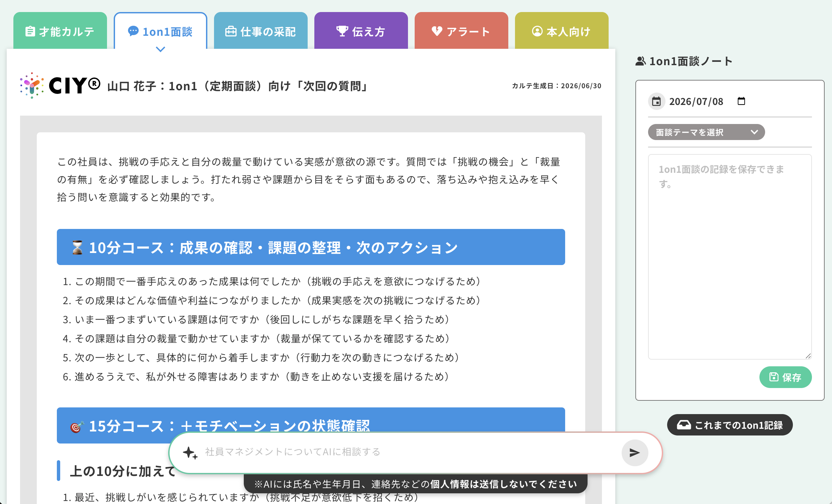832x504 pixels.
Task: Click the 15分コース section header
Action: [311, 425]
